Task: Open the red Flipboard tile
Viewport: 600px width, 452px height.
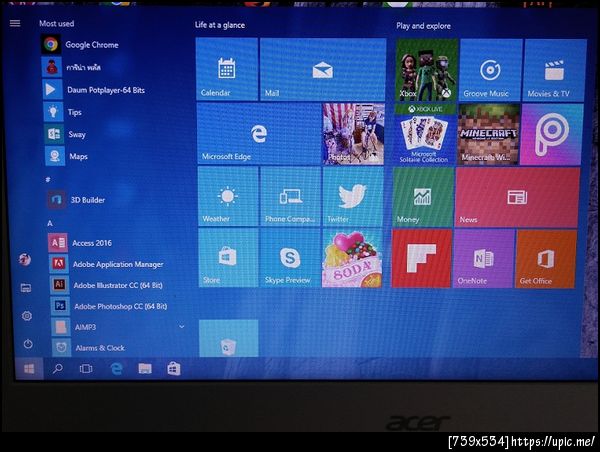Action: coord(421,259)
